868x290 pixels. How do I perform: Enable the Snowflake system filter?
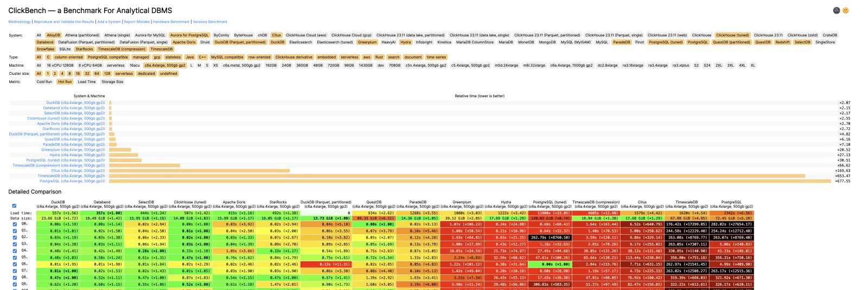click(46, 49)
